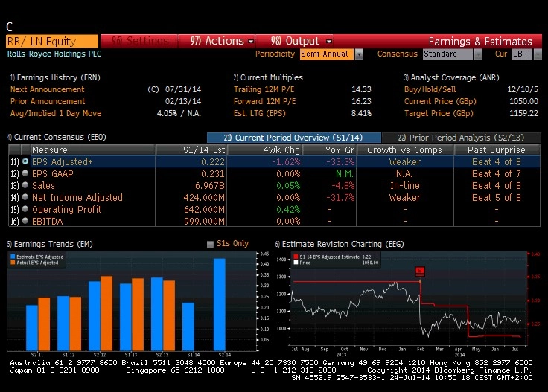Image resolution: width=548 pixels, height=392 pixels.
Task: Open the Periodicity Semi-Annual dropdown
Action: (x=327, y=54)
